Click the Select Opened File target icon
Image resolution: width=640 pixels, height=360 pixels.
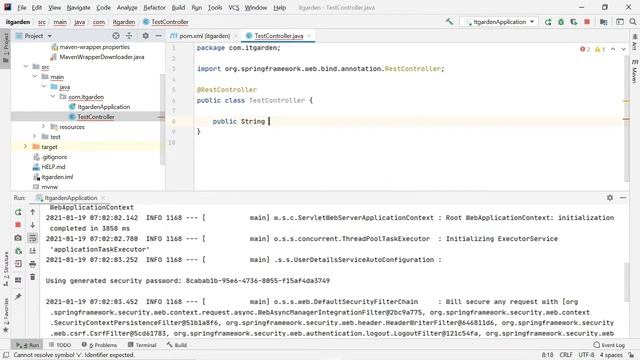(116, 36)
